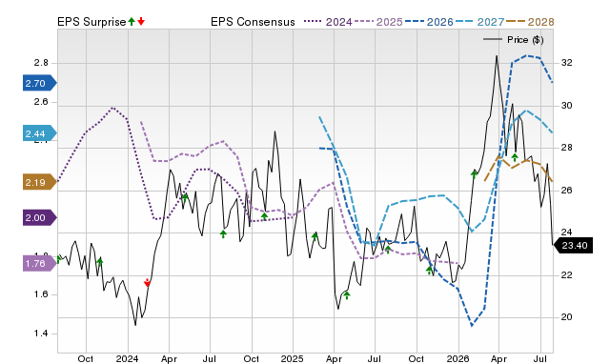Click the 20 label on the price axis
The height and width of the screenshot is (364, 610).
566,317
